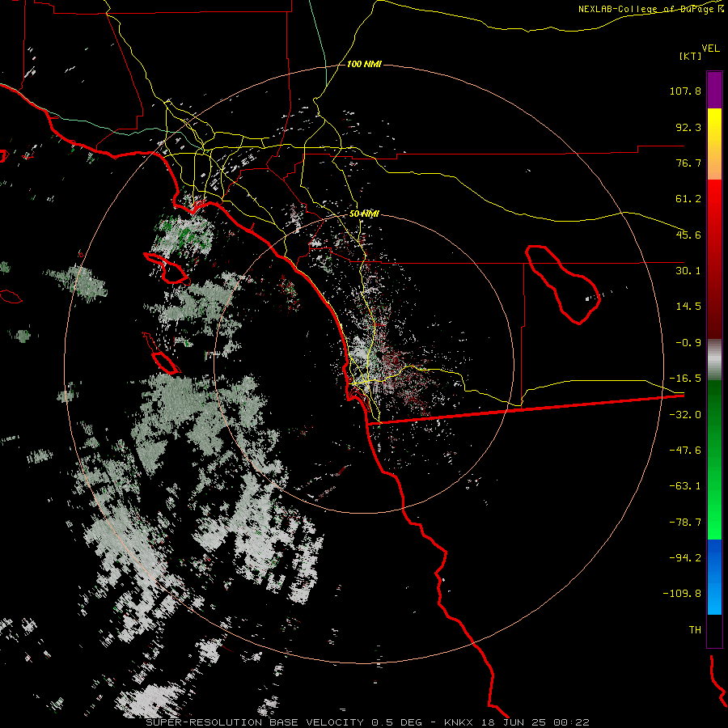The image size is (728, 728).
Task: Click the -63.1 legend value
Action: click(685, 486)
